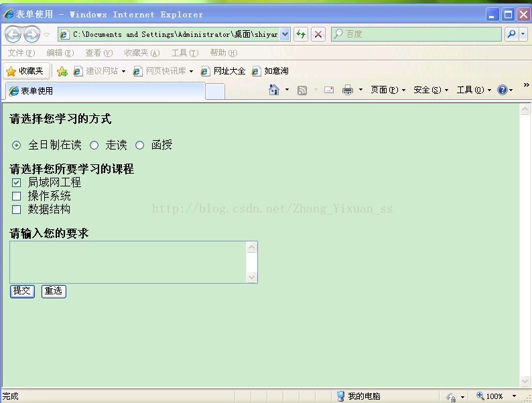
Task: Expand the Home button dropdown arrow
Action: coord(287,90)
